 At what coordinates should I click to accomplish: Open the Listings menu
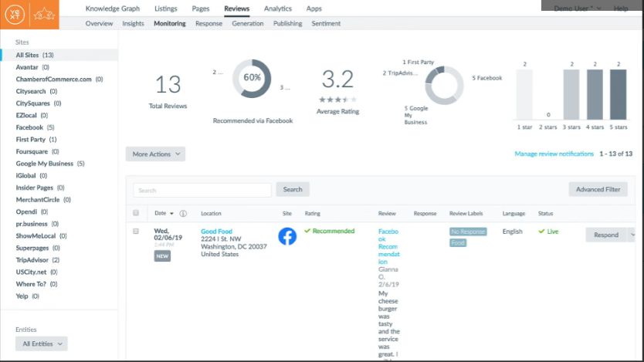[x=165, y=8]
